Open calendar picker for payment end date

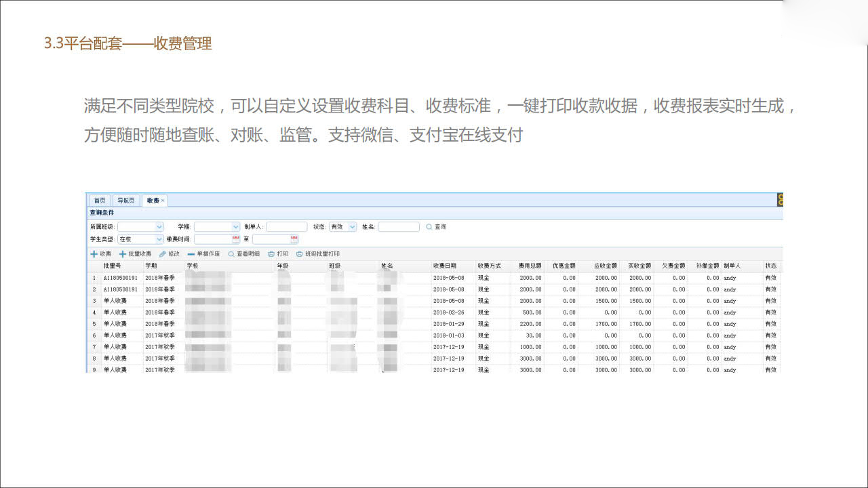294,239
